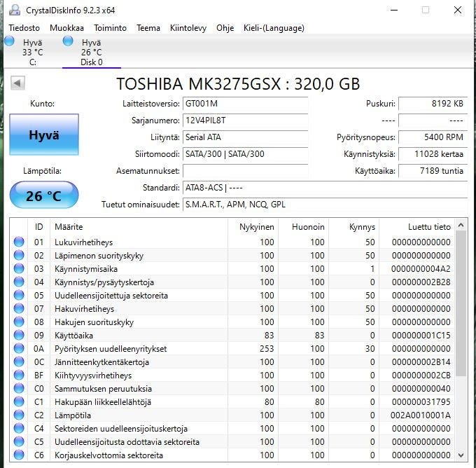Click status orb of Pyörityksen uudelleenyritykset row

coord(19,349)
